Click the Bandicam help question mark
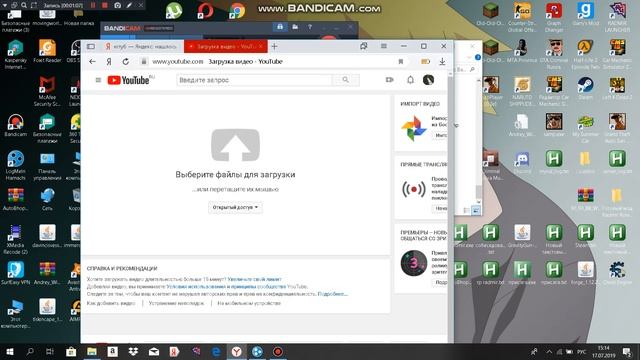 tap(310, 27)
